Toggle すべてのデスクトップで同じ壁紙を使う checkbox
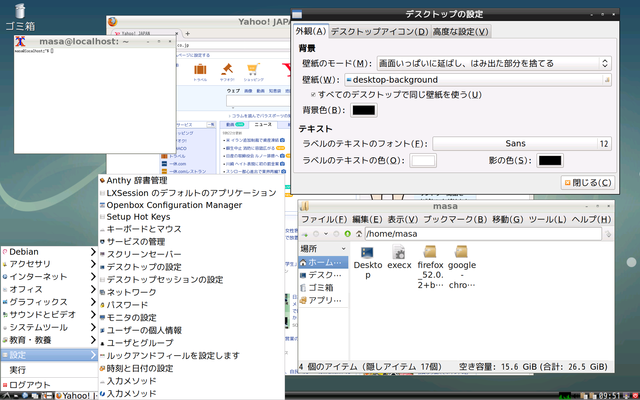Viewport: 640px width, 400px height. [x=313, y=95]
